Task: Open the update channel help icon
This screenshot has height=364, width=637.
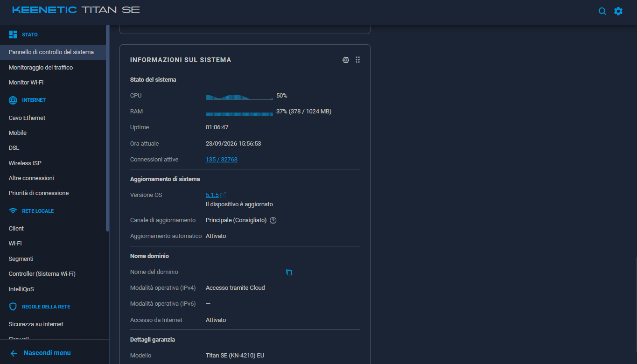Action: 273,220
